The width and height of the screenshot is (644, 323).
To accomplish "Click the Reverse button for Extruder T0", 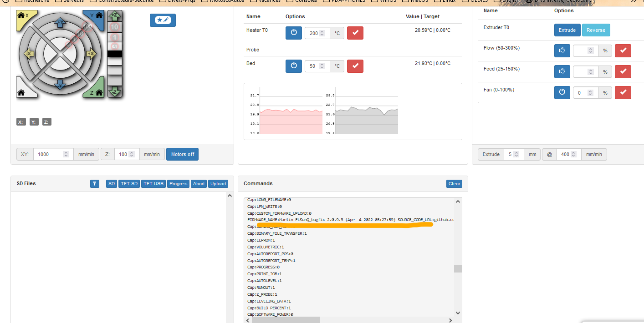I will pos(596,30).
